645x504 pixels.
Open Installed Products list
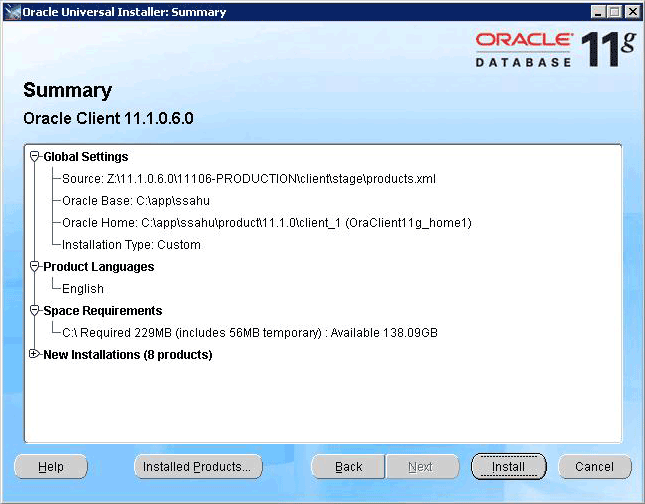(x=197, y=467)
